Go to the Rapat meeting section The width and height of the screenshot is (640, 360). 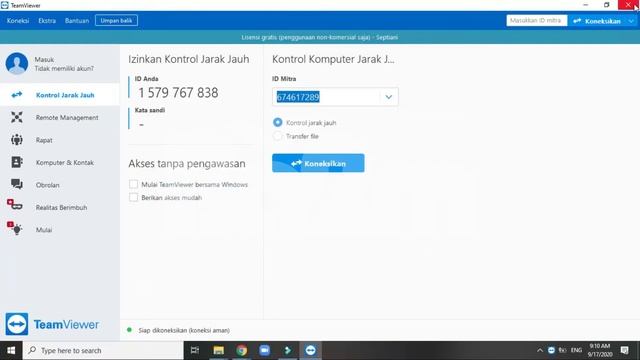point(60,140)
